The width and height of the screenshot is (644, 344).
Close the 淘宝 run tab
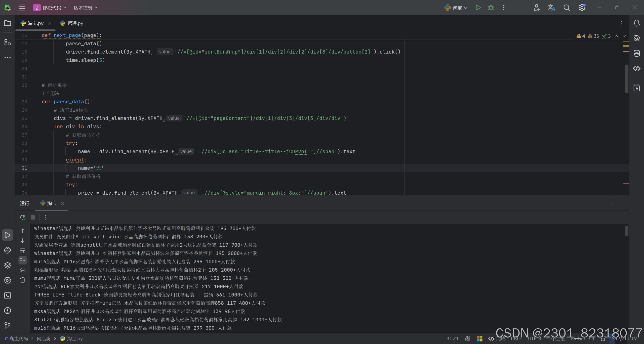click(x=62, y=203)
